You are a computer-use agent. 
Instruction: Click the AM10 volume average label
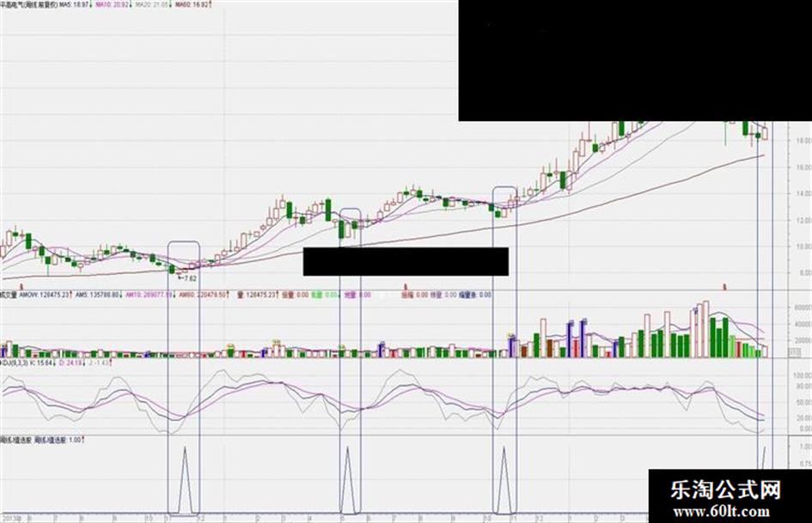coord(148,295)
